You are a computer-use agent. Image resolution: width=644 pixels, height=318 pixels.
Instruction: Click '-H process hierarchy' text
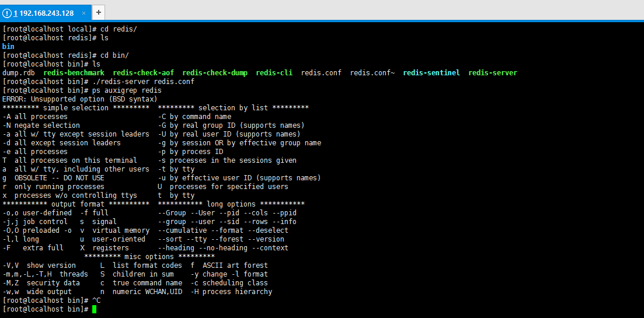click(231, 292)
